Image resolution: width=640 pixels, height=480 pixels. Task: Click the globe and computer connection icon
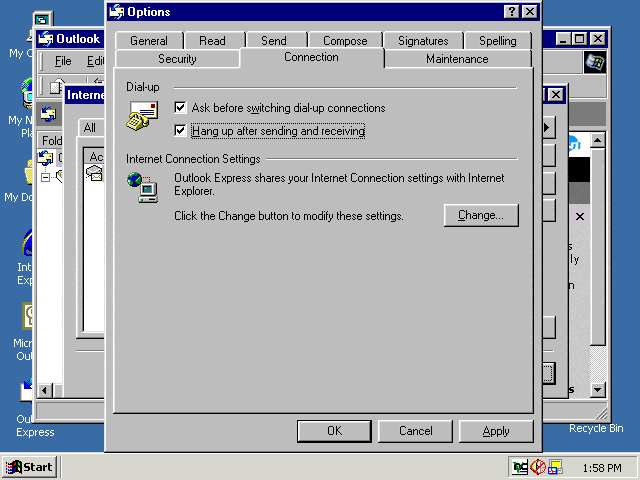(x=142, y=188)
